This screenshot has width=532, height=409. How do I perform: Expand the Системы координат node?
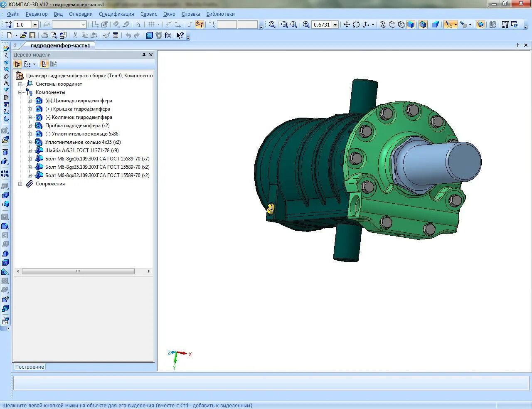click(x=20, y=84)
